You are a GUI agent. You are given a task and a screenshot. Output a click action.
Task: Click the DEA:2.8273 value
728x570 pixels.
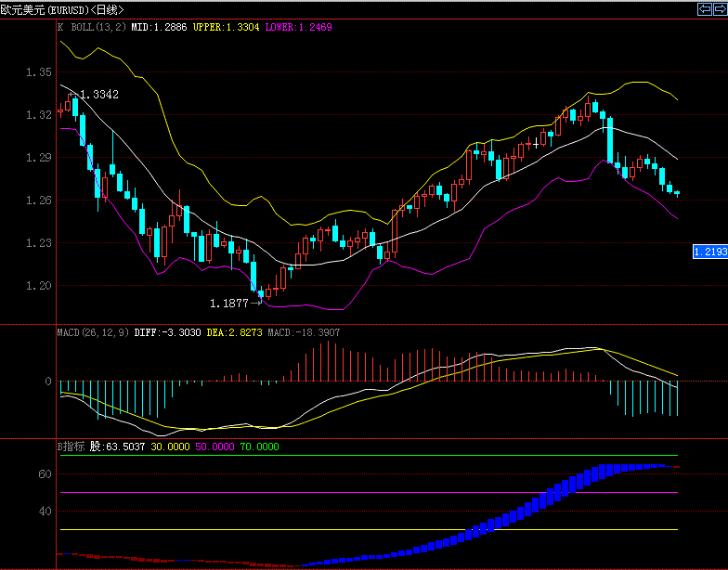tap(234, 332)
